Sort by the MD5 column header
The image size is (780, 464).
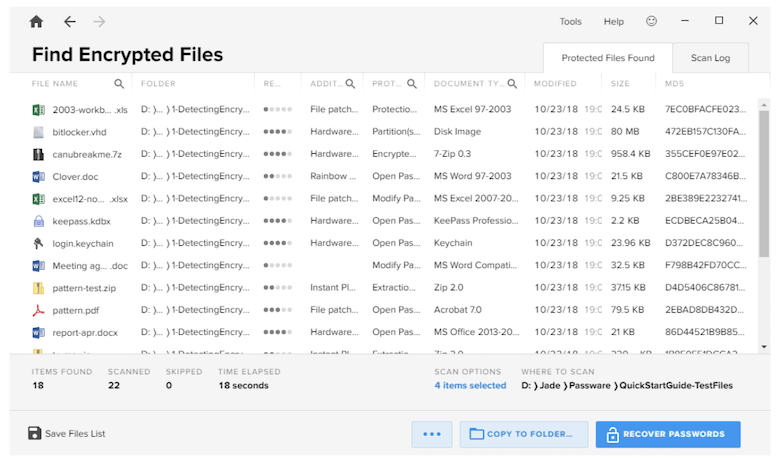click(675, 84)
